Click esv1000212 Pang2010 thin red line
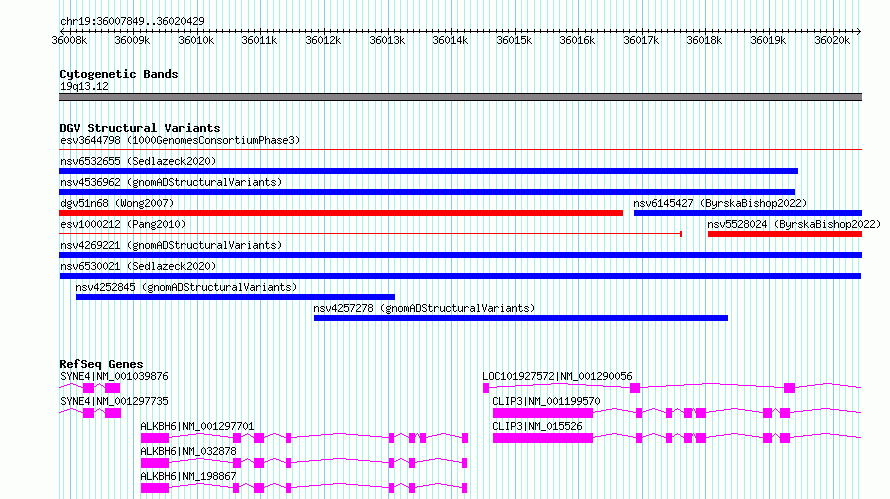 pos(370,233)
